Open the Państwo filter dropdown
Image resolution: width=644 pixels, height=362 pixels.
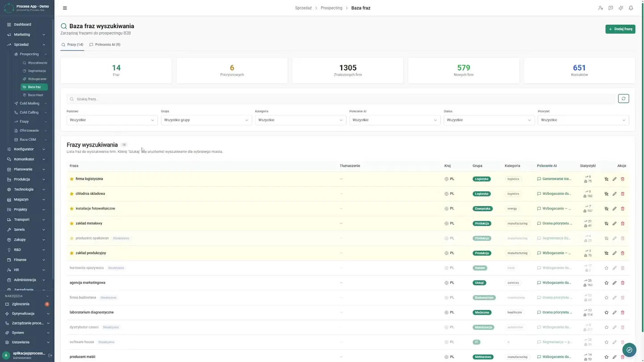click(112, 120)
